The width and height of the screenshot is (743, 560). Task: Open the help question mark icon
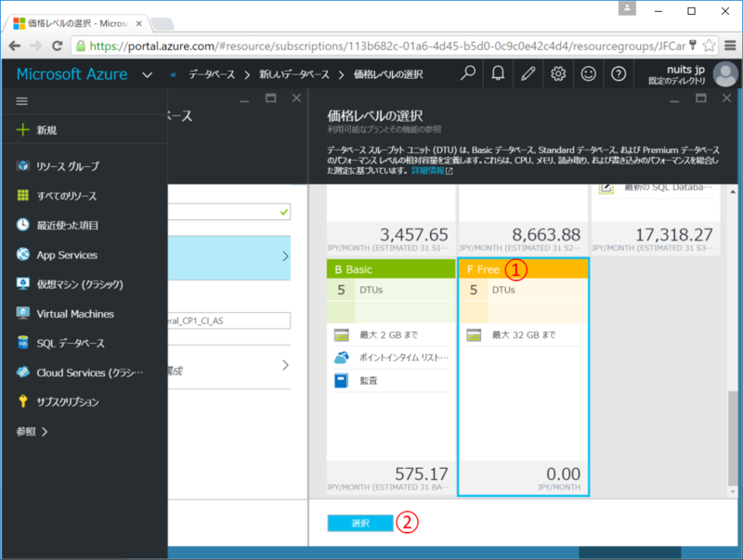tap(619, 73)
